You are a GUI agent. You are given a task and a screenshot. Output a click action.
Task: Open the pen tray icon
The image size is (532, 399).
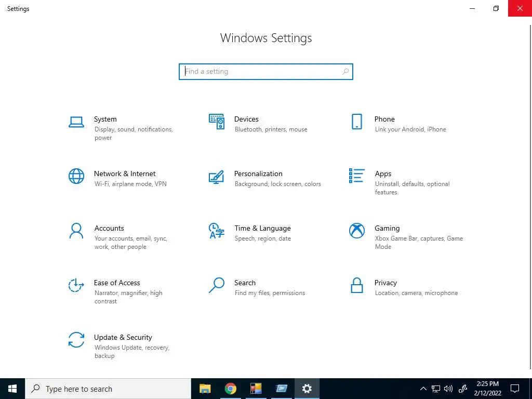(463, 389)
